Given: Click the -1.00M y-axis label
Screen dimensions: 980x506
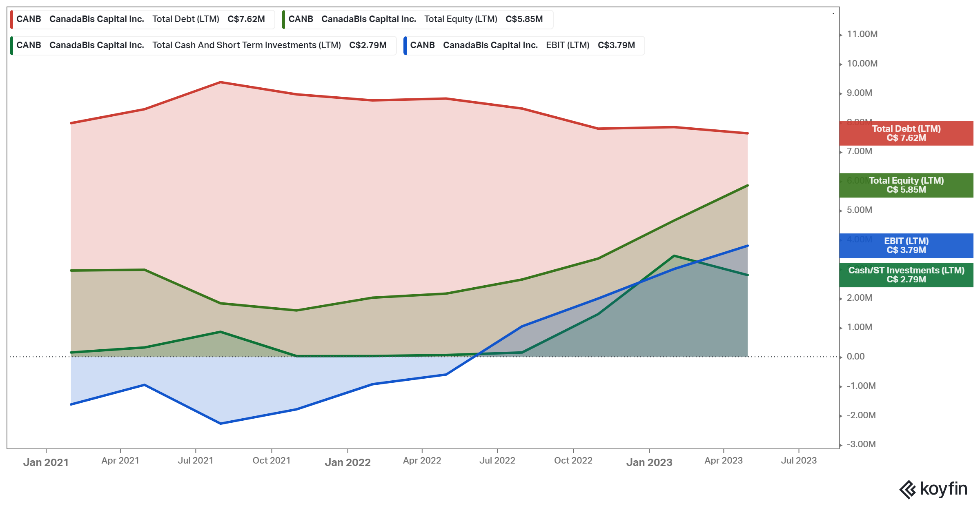Looking at the screenshot, I should point(861,386).
